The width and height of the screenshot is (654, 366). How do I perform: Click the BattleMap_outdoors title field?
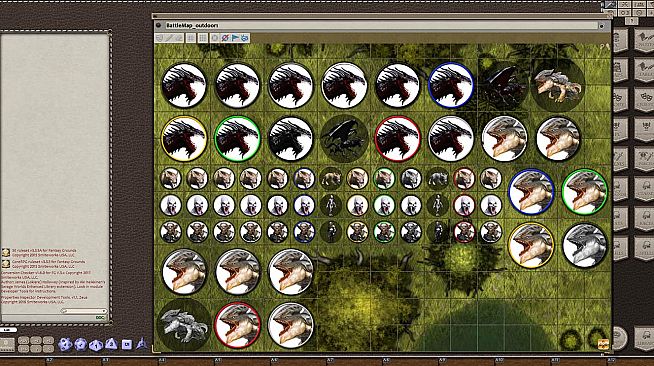pyautogui.click(x=381, y=25)
